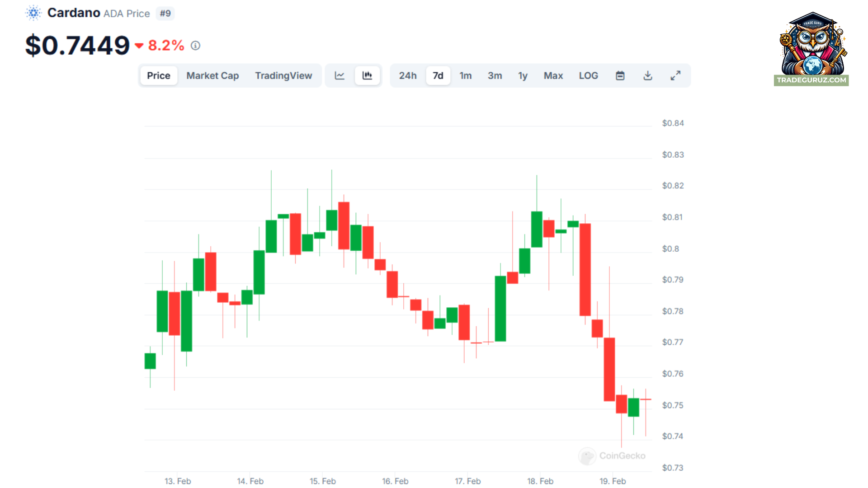
Task: Click the 15. Feb axis label
Action: pos(323,481)
